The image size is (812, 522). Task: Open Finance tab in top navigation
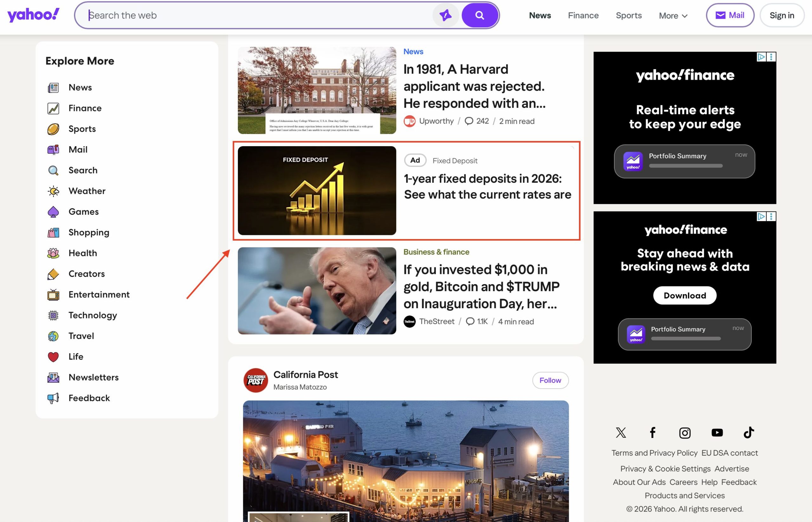tap(583, 15)
